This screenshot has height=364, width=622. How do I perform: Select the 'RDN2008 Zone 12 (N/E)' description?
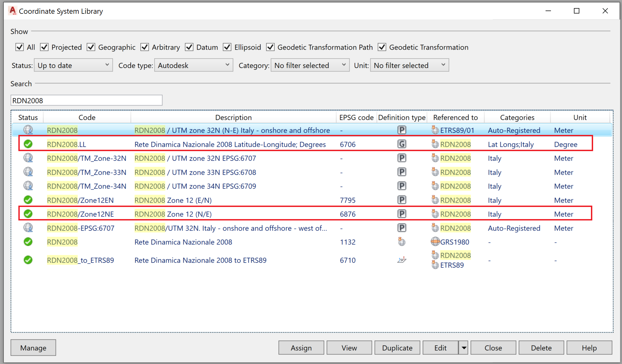173,214
